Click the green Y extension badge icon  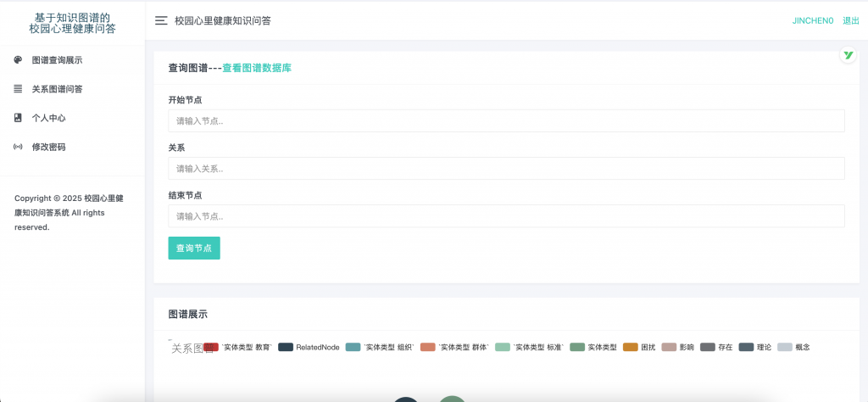click(848, 55)
